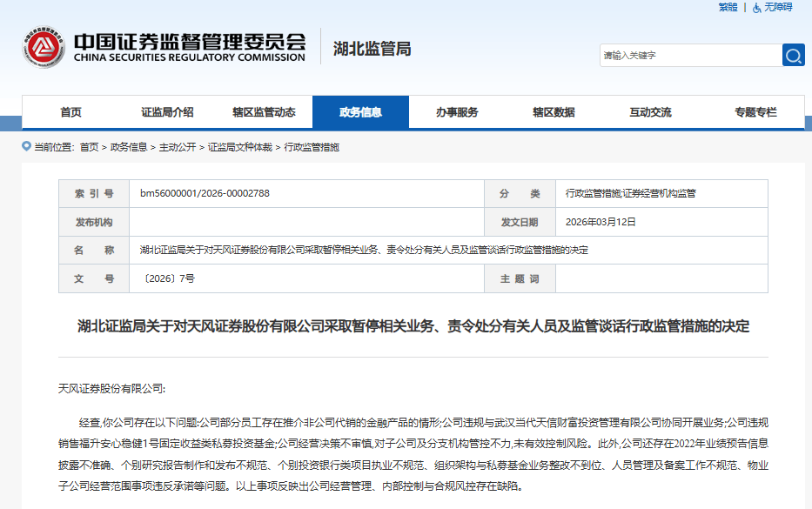Image resolution: width=812 pixels, height=509 pixels.
Task: Select the 政务信息 navigation tab
Action: (x=360, y=112)
